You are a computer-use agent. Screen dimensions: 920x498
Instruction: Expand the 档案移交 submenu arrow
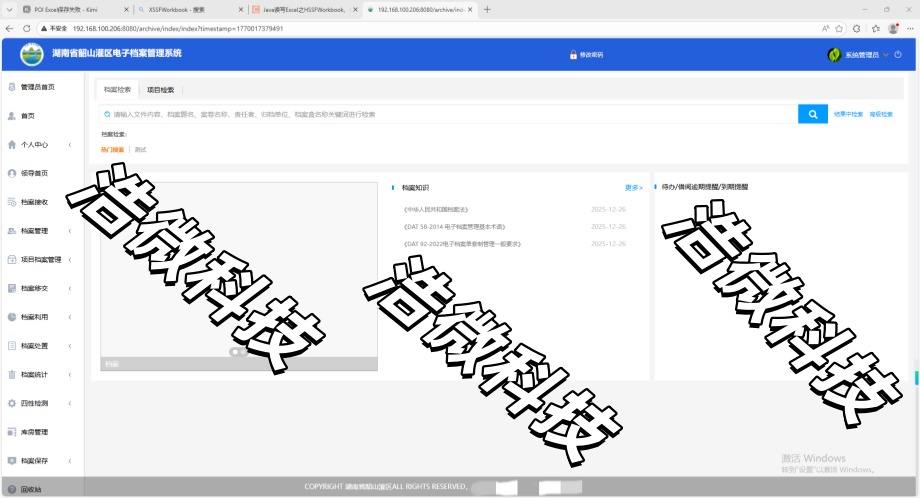click(70, 288)
